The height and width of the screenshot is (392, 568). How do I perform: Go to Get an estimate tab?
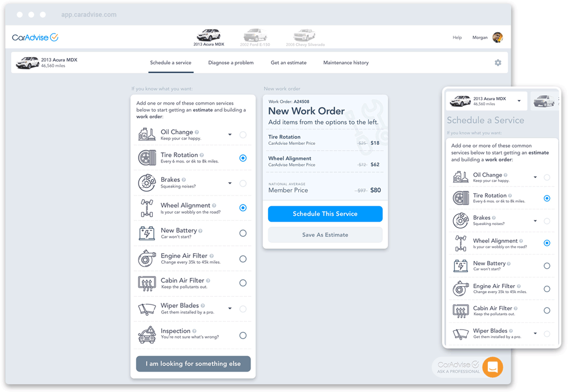click(289, 62)
